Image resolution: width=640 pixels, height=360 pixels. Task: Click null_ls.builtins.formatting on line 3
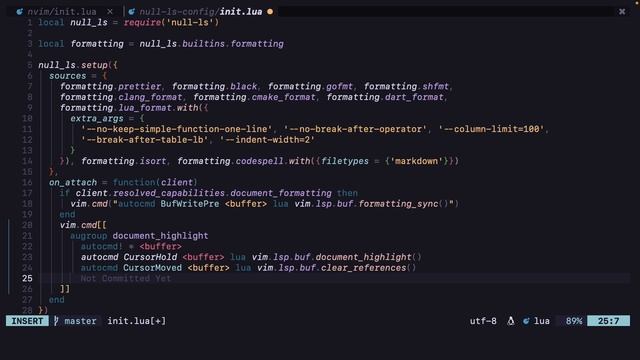211,44
